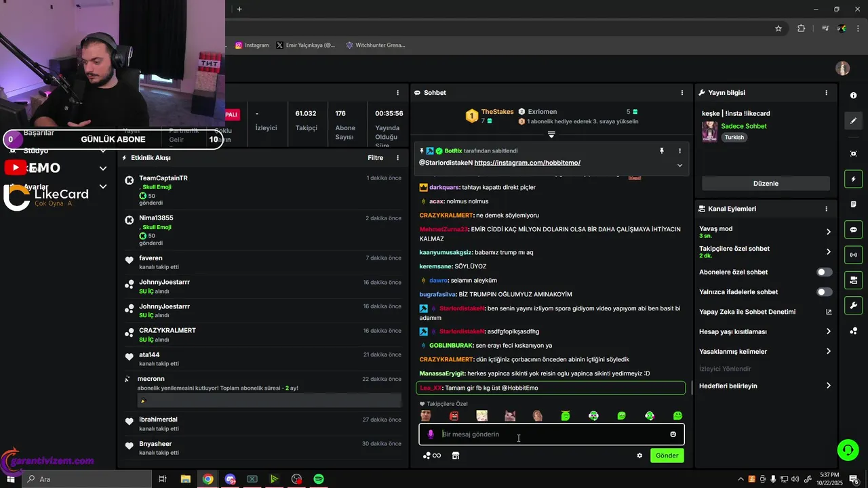
Task: Click the document note icon in right sidebar
Action: [853, 204]
